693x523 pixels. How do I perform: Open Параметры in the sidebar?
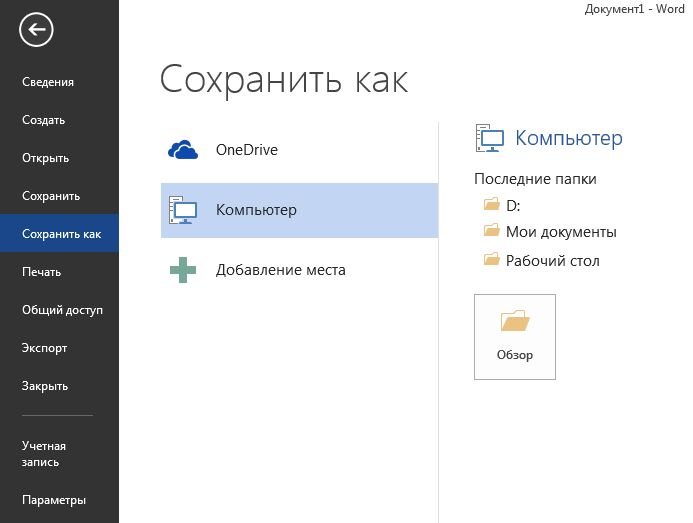[x=54, y=500]
